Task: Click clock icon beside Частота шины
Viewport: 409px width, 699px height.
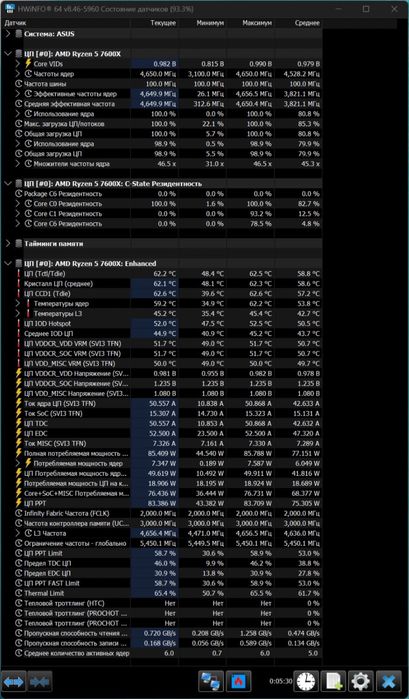Action: coord(19,84)
